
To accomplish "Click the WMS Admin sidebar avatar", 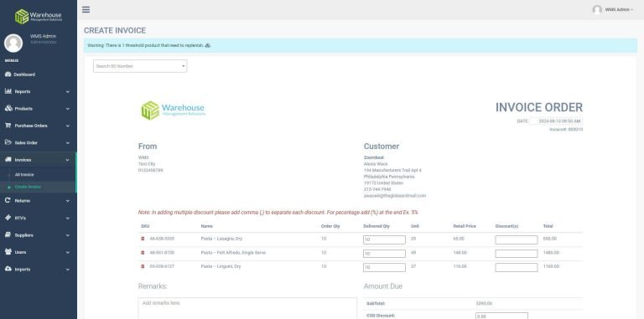I will click(x=13, y=43).
